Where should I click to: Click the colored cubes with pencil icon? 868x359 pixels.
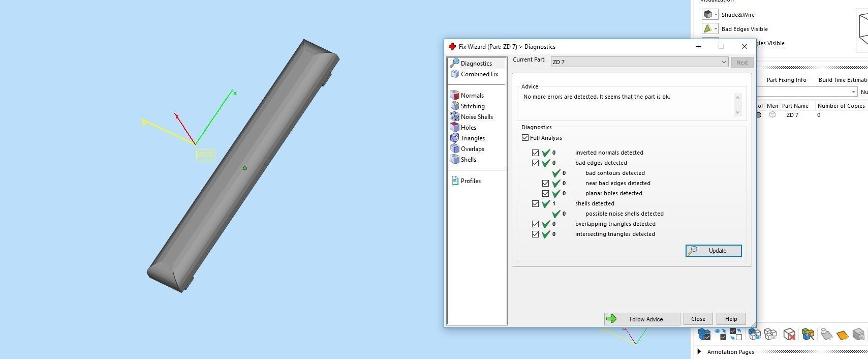coord(808,334)
